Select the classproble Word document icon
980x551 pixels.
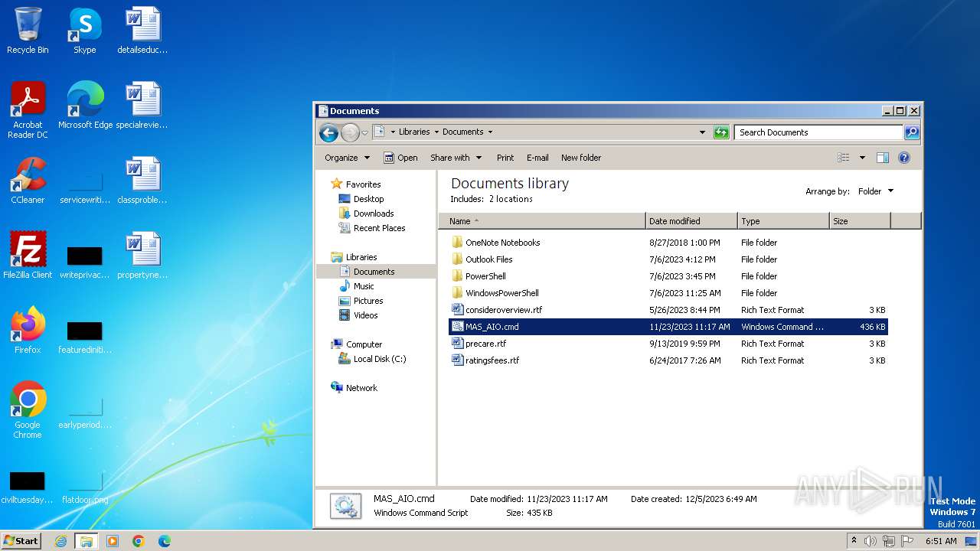click(x=142, y=181)
